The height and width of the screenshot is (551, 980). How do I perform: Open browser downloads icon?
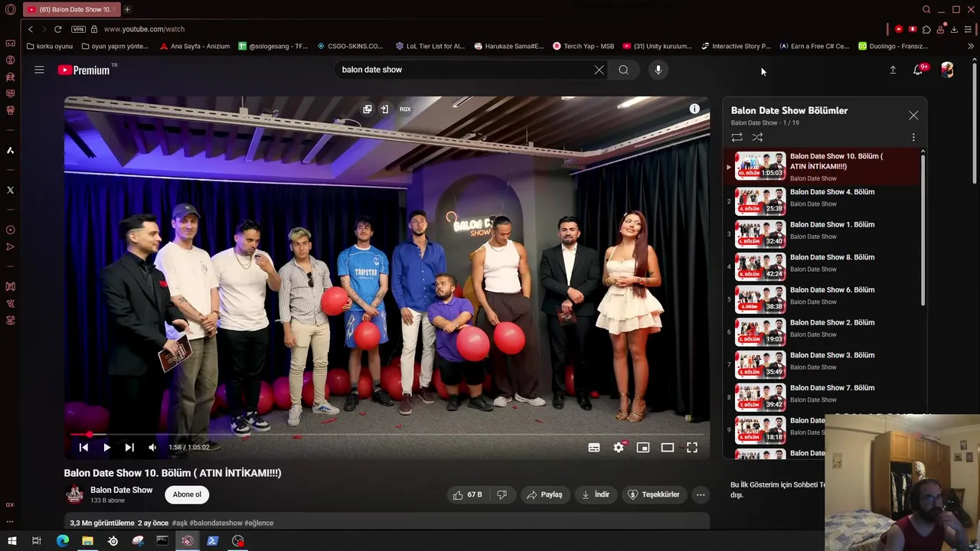pyautogui.click(x=954, y=29)
